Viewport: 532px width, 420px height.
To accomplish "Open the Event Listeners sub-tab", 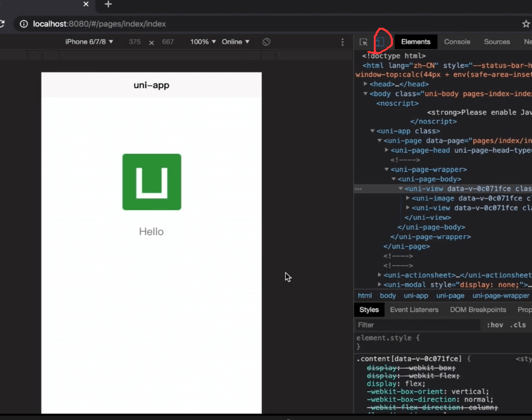I will [414, 310].
